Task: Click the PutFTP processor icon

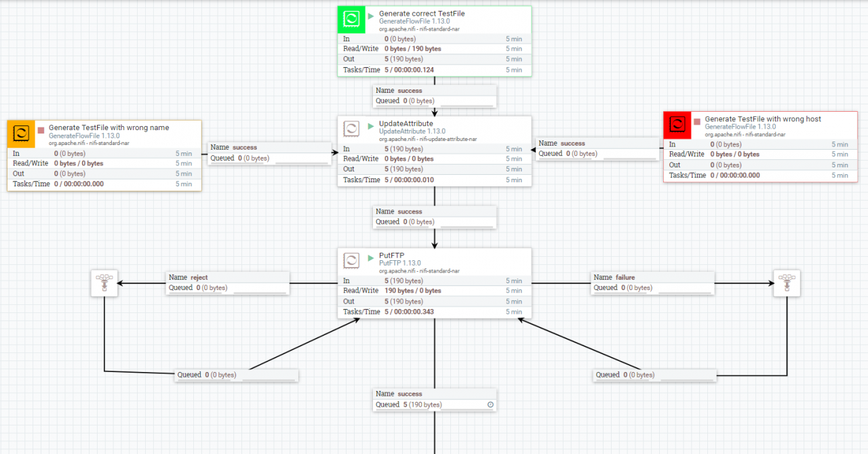Action: [x=351, y=261]
